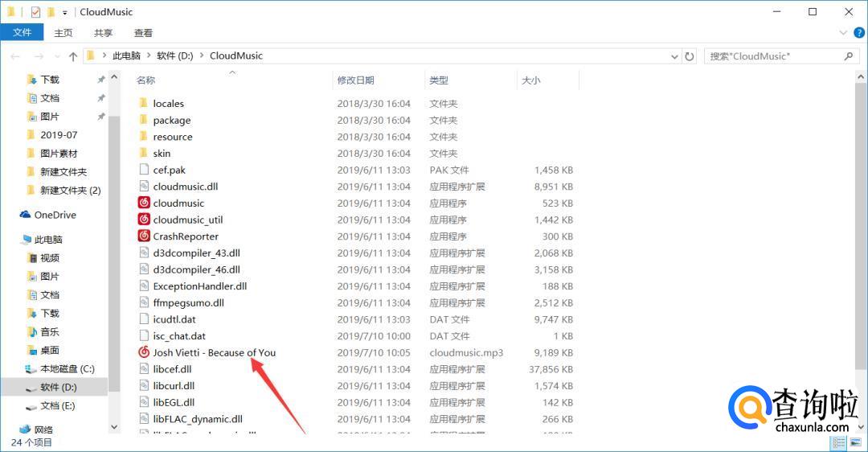The image size is (868, 452).
Task: Switch to the 主页 ribbon tab
Action: coord(63,33)
